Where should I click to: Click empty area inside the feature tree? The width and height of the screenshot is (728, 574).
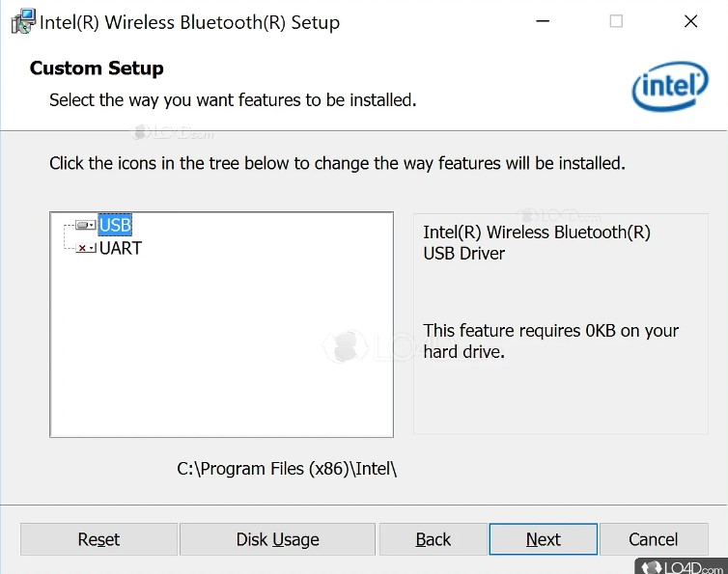221,347
